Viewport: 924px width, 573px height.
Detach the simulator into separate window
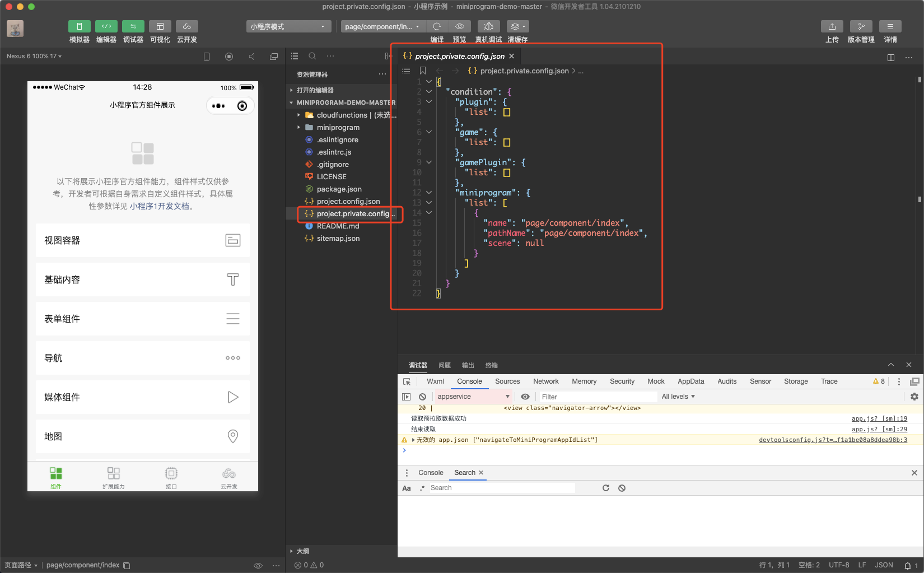coord(274,57)
